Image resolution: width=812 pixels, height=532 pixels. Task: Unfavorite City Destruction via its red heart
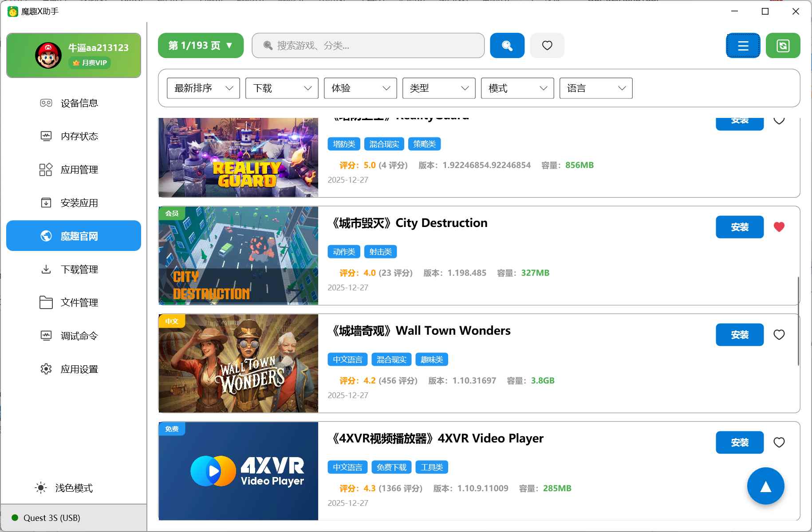[780, 227]
